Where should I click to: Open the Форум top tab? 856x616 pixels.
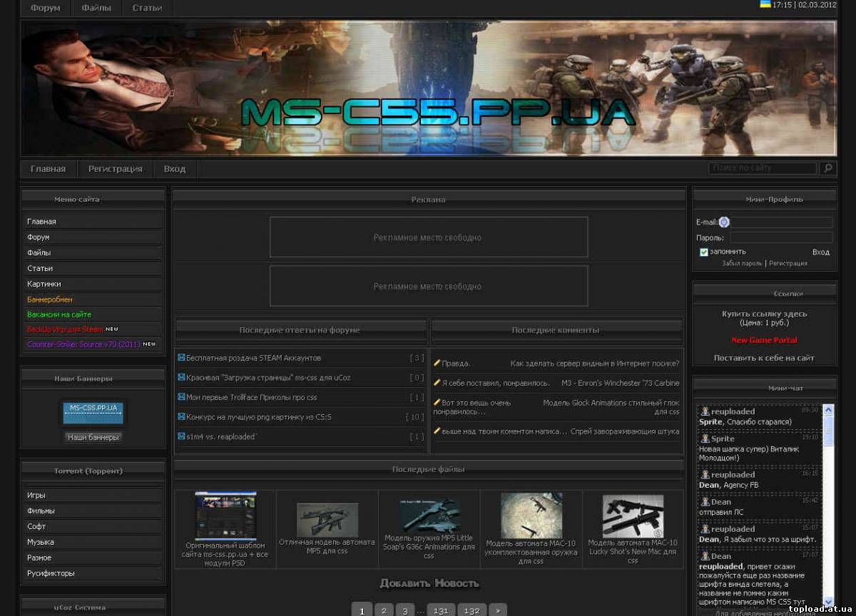point(46,8)
